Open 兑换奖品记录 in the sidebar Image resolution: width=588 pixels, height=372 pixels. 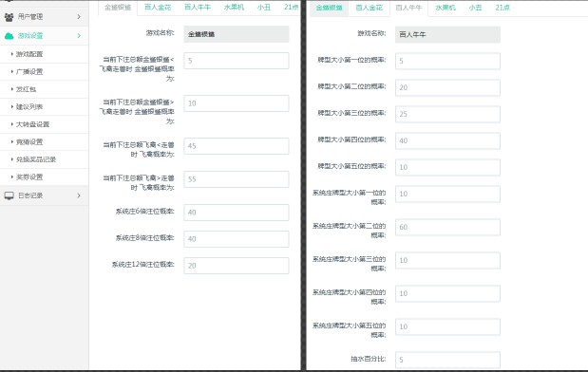click(45, 159)
